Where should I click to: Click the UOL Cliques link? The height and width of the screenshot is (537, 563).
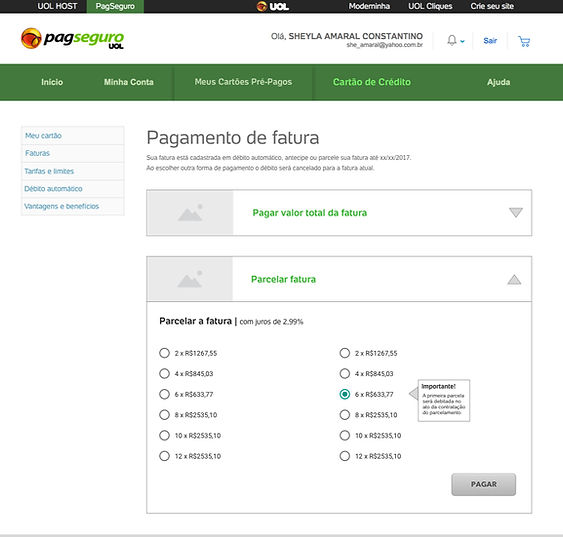[x=430, y=6]
